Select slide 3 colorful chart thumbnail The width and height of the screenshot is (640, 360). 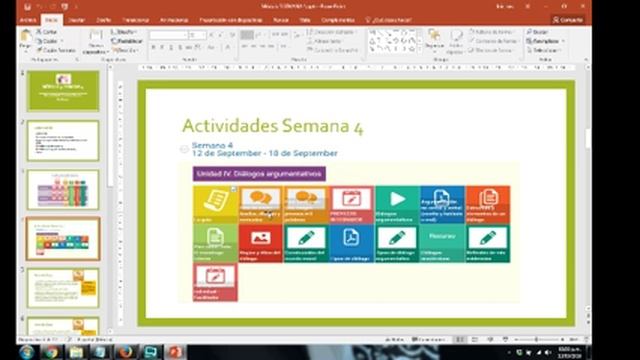63,190
